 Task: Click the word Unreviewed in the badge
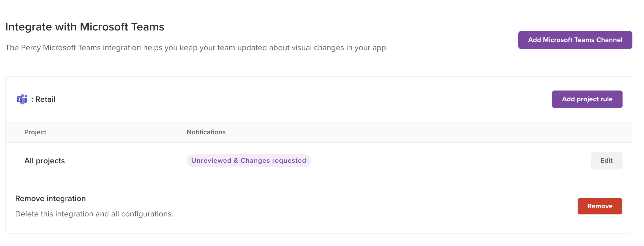(x=211, y=161)
